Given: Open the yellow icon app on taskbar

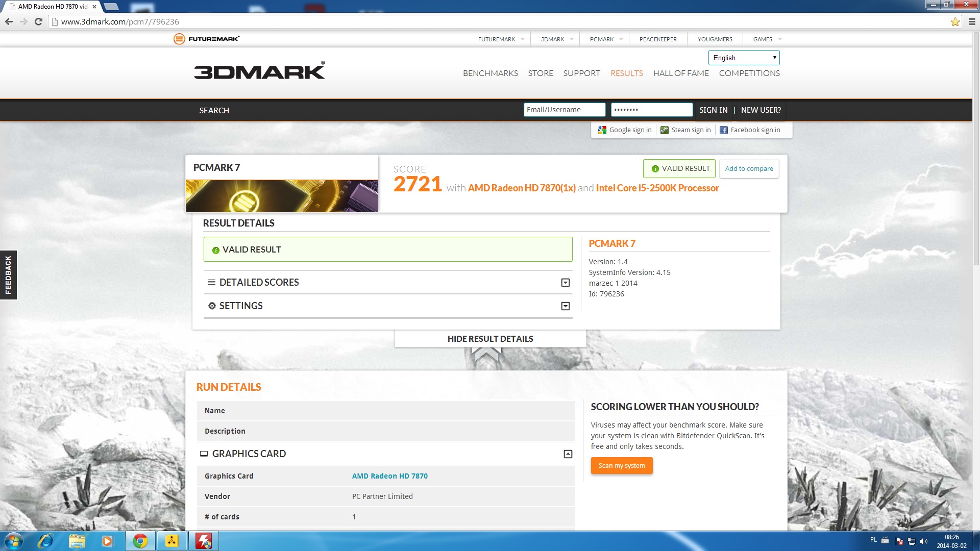Looking at the screenshot, I should (172, 541).
